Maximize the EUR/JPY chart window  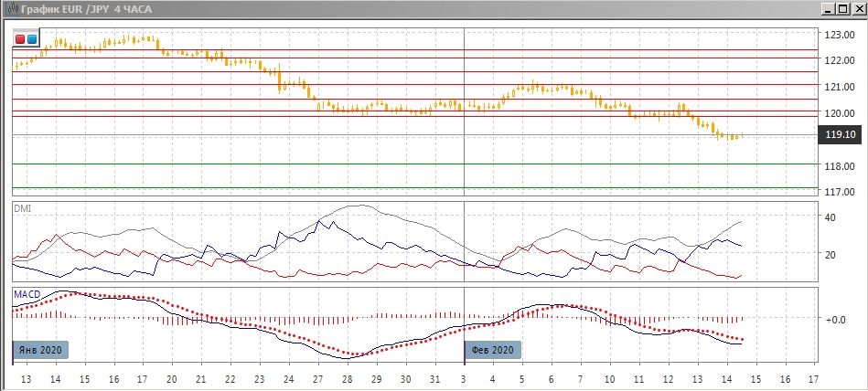click(842, 9)
